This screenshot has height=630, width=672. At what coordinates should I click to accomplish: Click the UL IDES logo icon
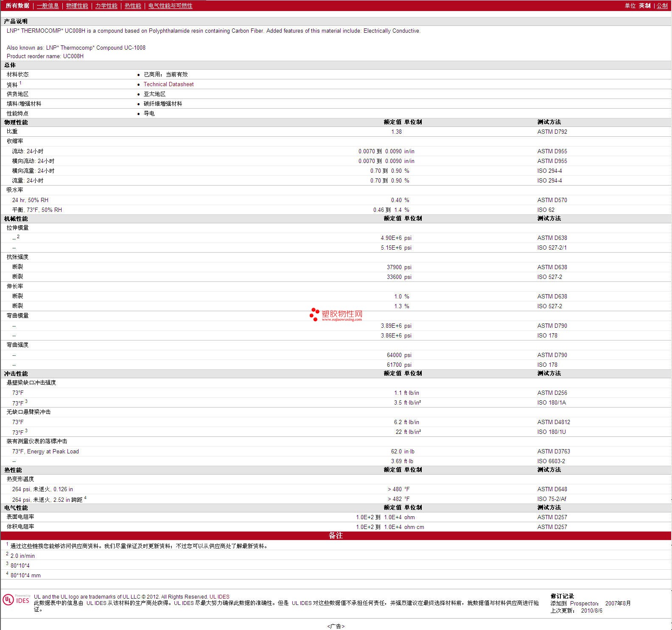[16, 599]
